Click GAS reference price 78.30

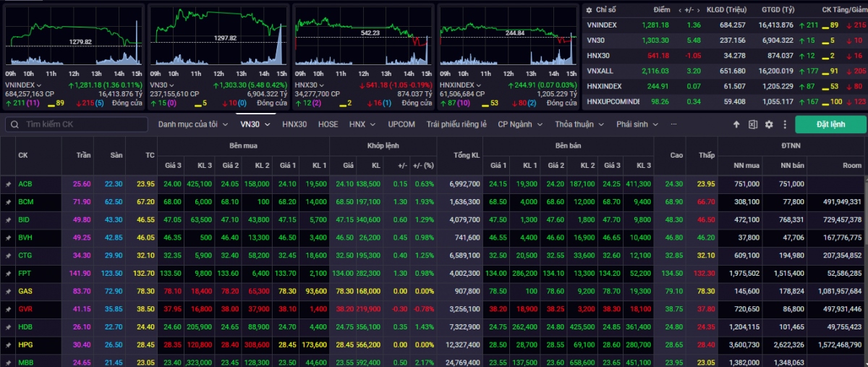145,291
